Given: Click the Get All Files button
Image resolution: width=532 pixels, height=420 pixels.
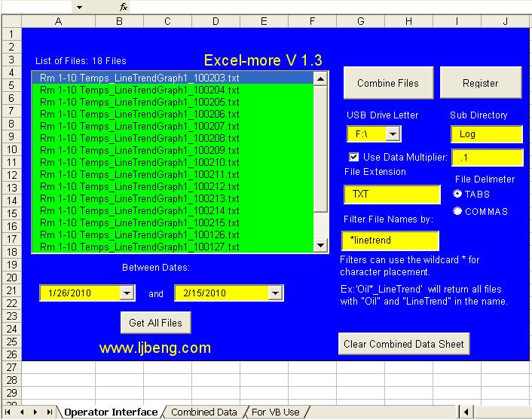Looking at the screenshot, I should [x=155, y=323].
